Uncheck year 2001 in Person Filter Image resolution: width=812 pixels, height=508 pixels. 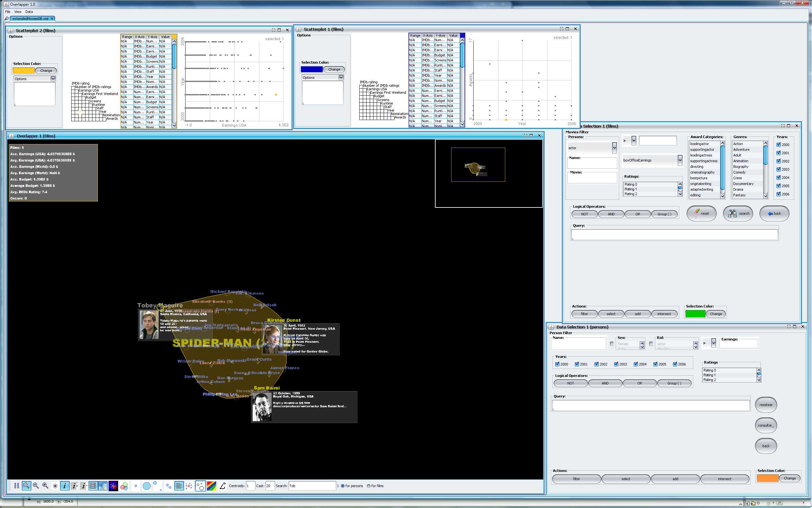click(x=577, y=364)
